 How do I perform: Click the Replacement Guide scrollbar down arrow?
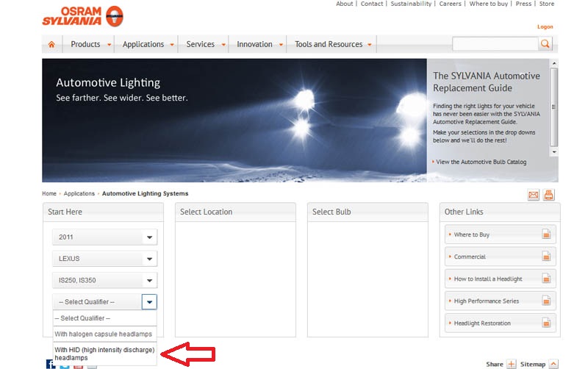click(x=554, y=152)
